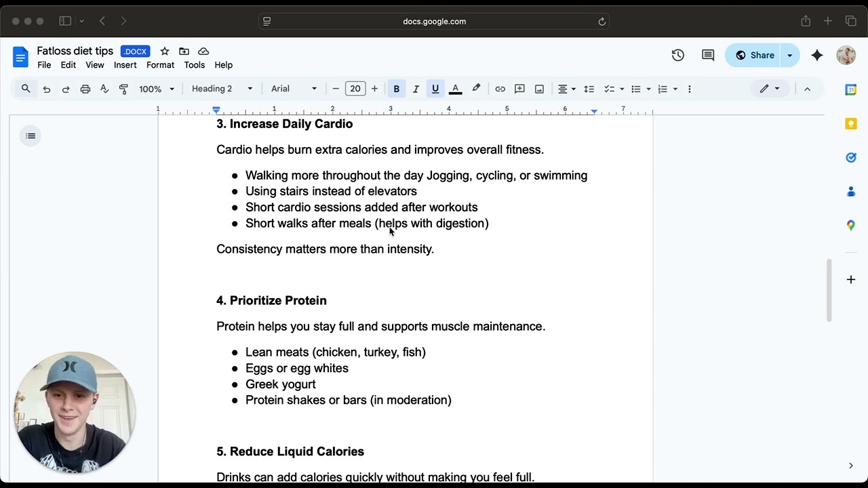Activate the paint format tool
Viewport: 868px width, 488px height.
coord(123,89)
